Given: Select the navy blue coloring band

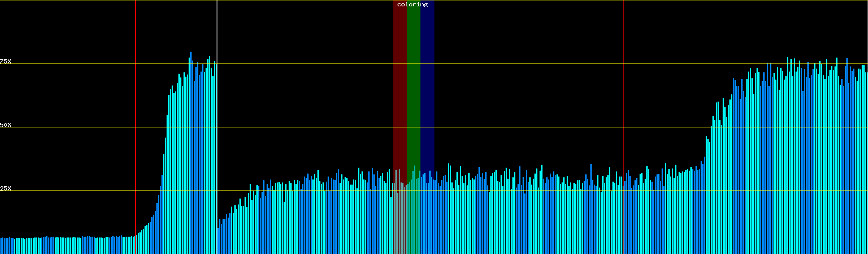Looking at the screenshot, I should pyautogui.click(x=427, y=85).
